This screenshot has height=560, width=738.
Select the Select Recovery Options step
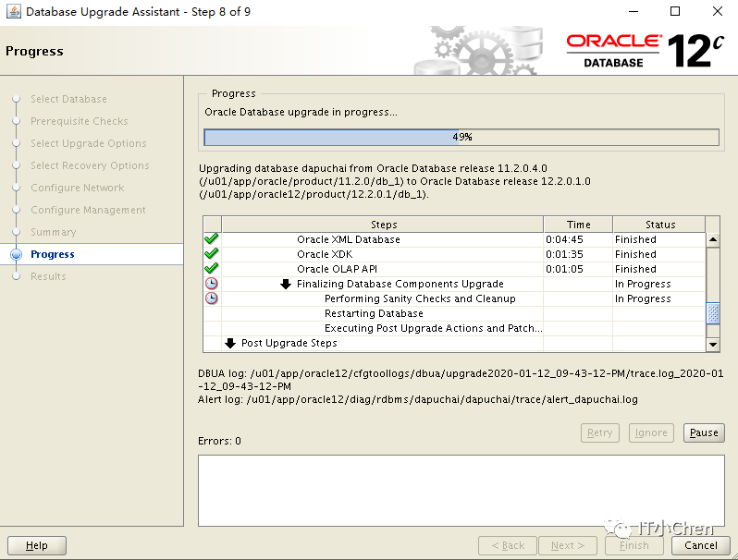point(90,165)
